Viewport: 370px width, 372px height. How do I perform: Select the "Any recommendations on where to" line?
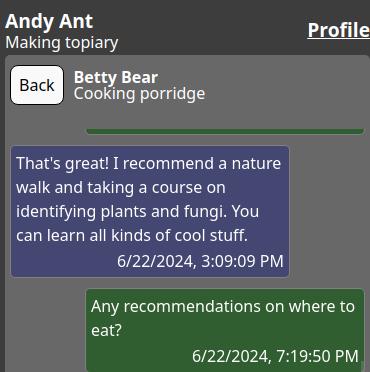(x=223, y=307)
